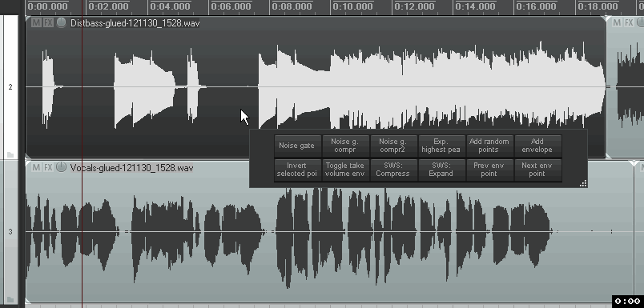Mute the Vocals-glued take
This screenshot has height=308, width=644.
(36, 167)
